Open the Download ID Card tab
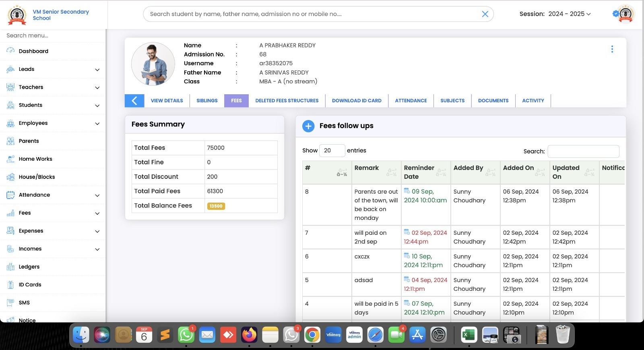This screenshot has height=350, width=644. point(357,101)
